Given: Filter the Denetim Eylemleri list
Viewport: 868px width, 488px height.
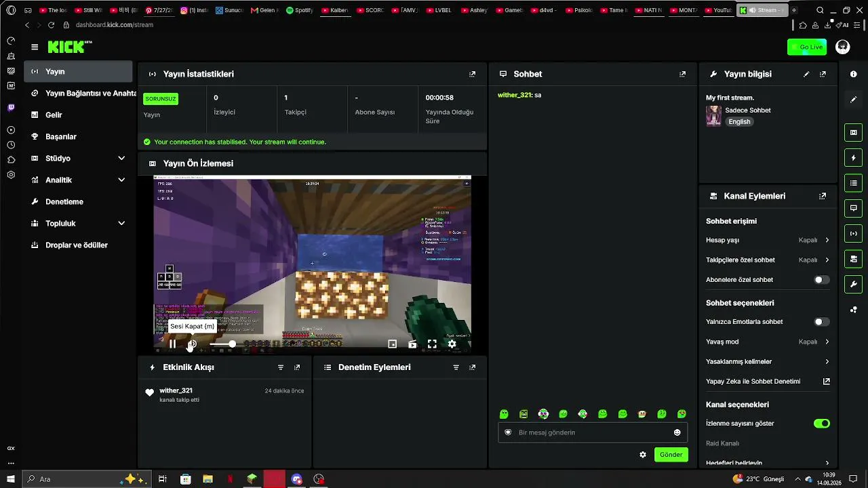Looking at the screenshot, I should click(456, 367).
